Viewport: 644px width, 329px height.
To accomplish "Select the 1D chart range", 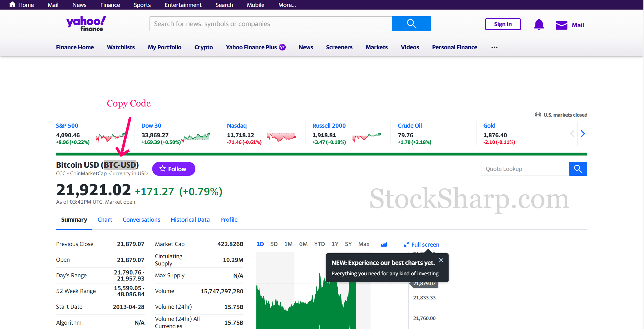I will pyautogui.click(x=260, y=244).
